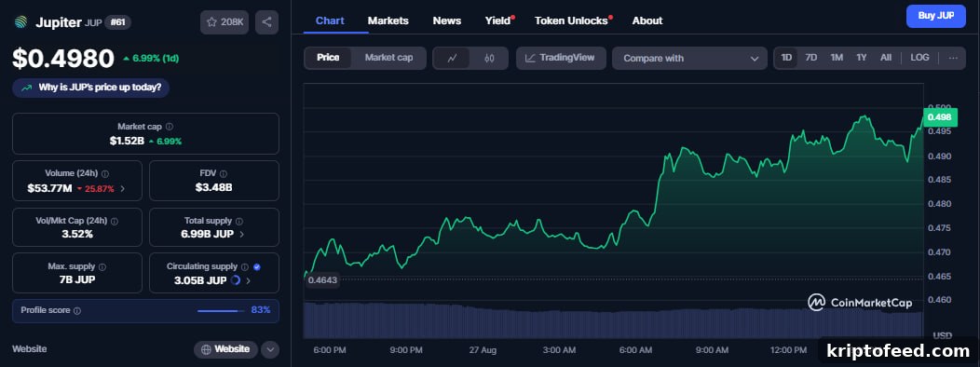The width and height of the screenshot is (980, 367).
Task: Show Market cap info icon
Action: click(x=170, y=127)
